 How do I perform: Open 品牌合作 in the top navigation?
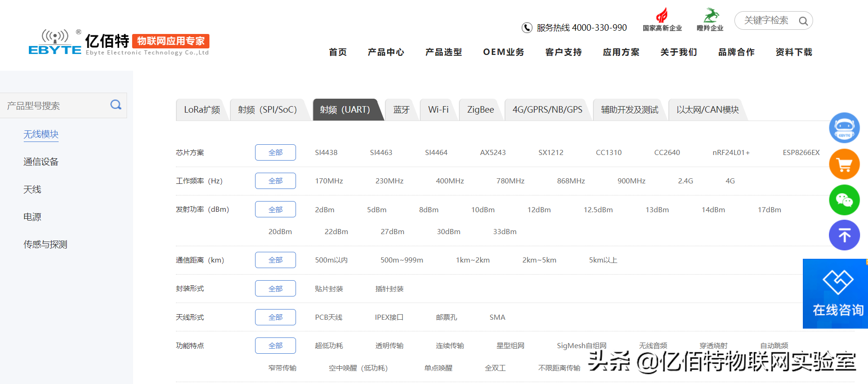pyautogui.click(x=736, y=52)
